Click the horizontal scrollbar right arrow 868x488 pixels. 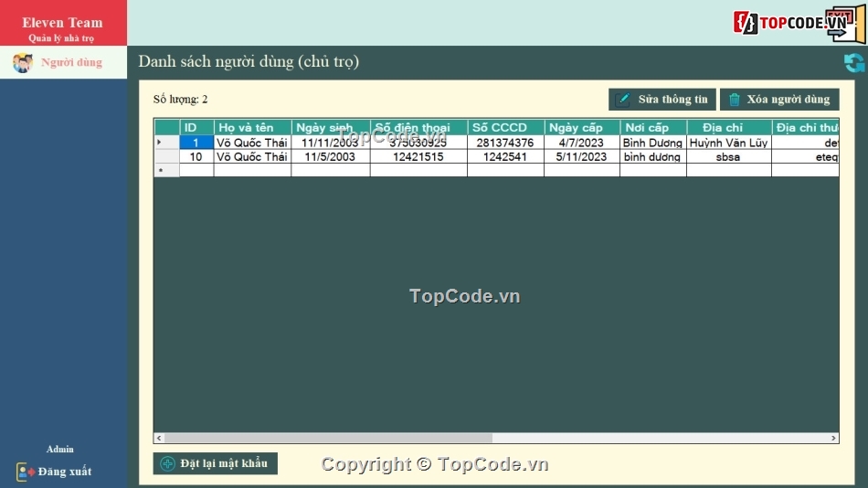point(833,438)
